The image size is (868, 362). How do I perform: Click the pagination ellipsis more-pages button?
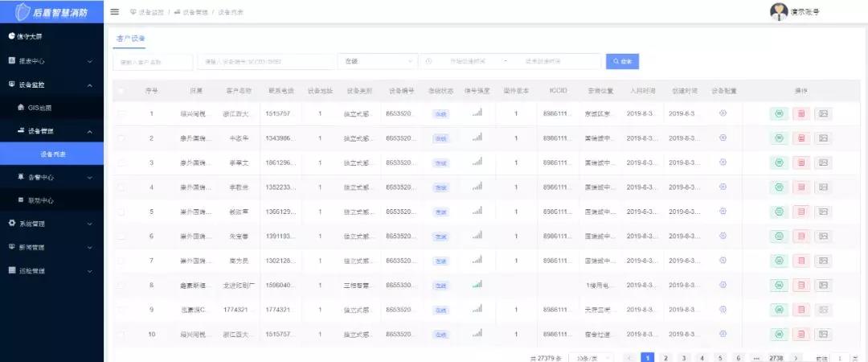757,358
